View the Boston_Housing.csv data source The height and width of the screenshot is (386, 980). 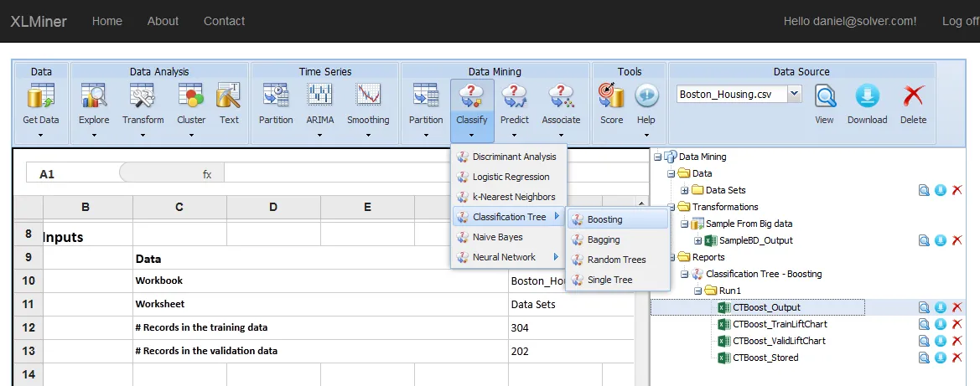pos(824,103)
